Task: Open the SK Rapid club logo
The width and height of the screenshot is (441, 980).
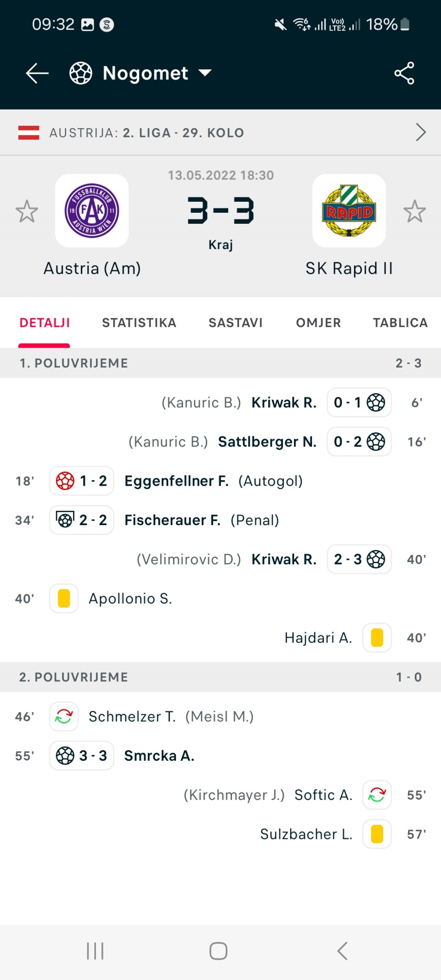Action: 349,210
